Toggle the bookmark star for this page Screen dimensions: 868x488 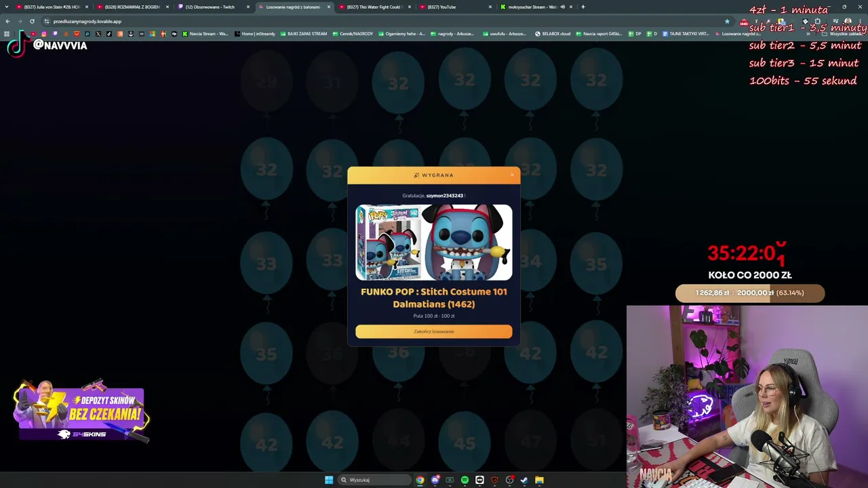point(727,21)
